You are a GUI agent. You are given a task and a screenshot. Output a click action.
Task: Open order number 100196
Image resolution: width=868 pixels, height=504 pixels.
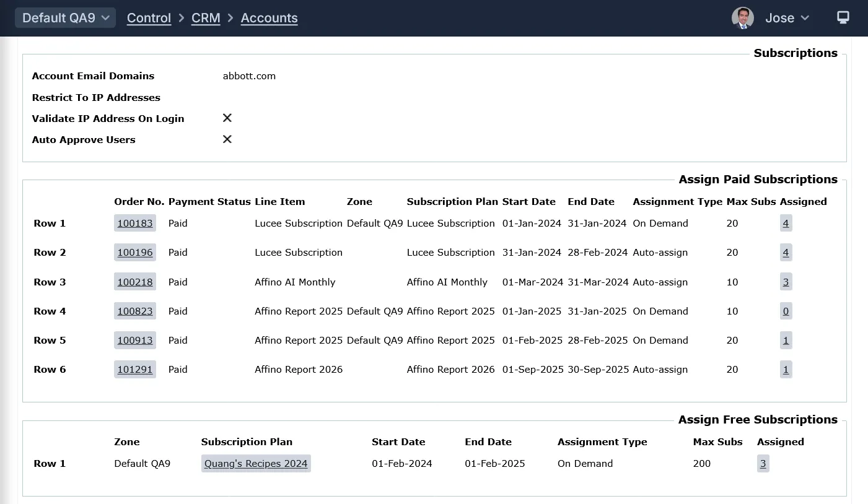coord(135,253)
